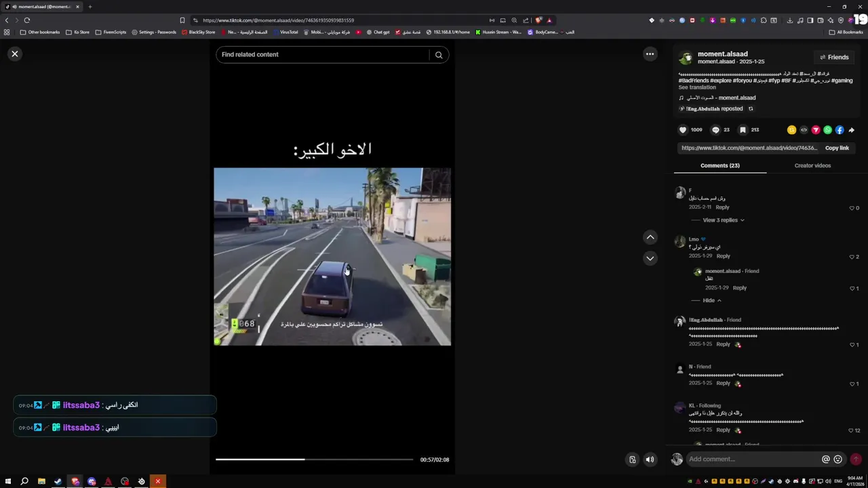Click moment.alsaad profile avatar in header
Viewport: 868px width, 488px height.
[x=686, y=58]
